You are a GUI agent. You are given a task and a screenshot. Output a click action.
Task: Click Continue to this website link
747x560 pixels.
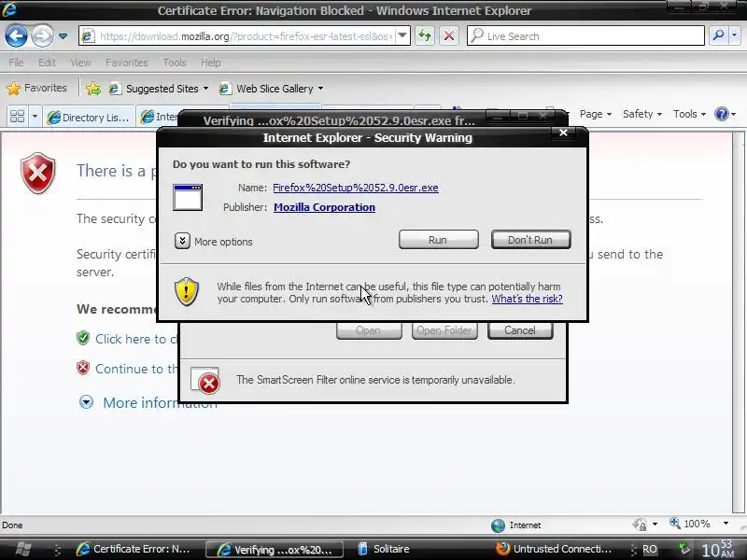coord(136,369)
